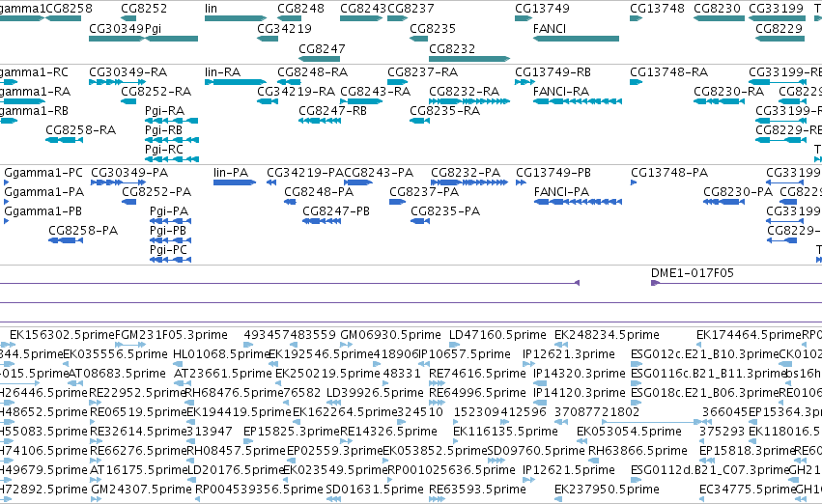Open the CG8237-RA transcript
The image size is (822, 504).
[x=397, y=82]
